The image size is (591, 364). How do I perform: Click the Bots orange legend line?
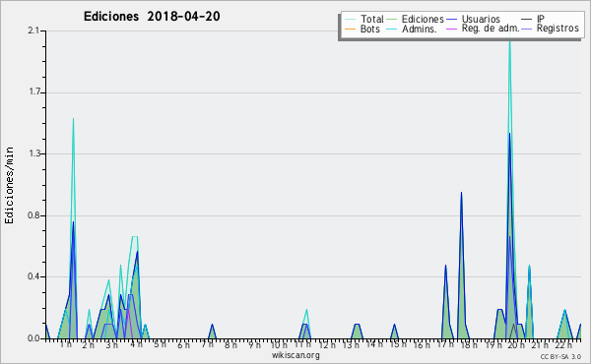pyautogui.click(x=350, y=29)
